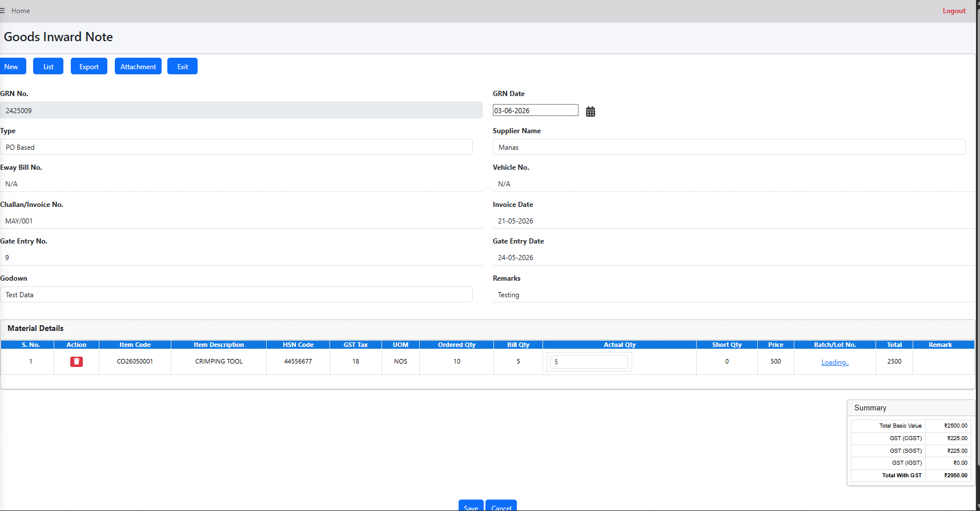The width and height of the screenshot is (980, 511).
Task: Select the NOS unit cell
Action: pyautogui.click(x=401, y=362)
